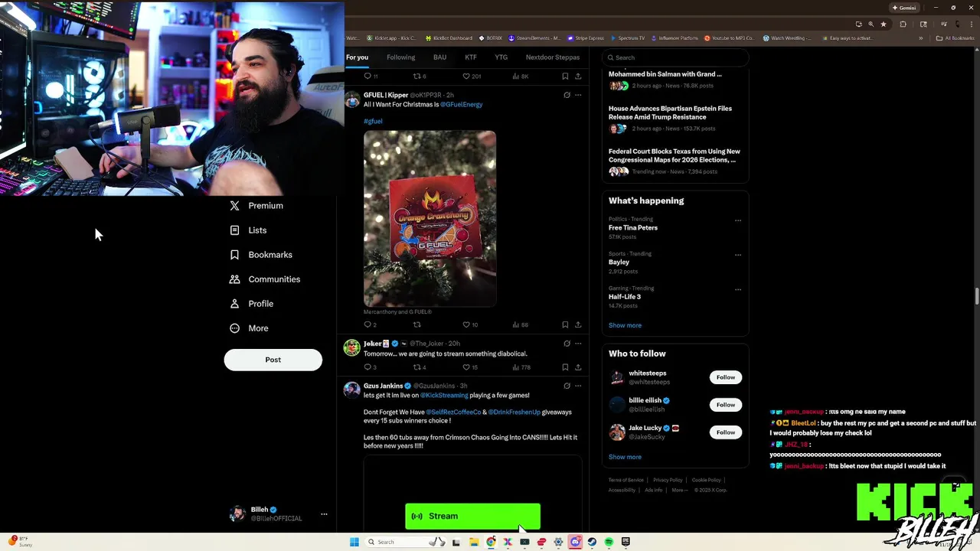The width and height of the screenshot is (980, 551).
Task: Go to Bookmarks in left sidebar
Action: [261, 255]
